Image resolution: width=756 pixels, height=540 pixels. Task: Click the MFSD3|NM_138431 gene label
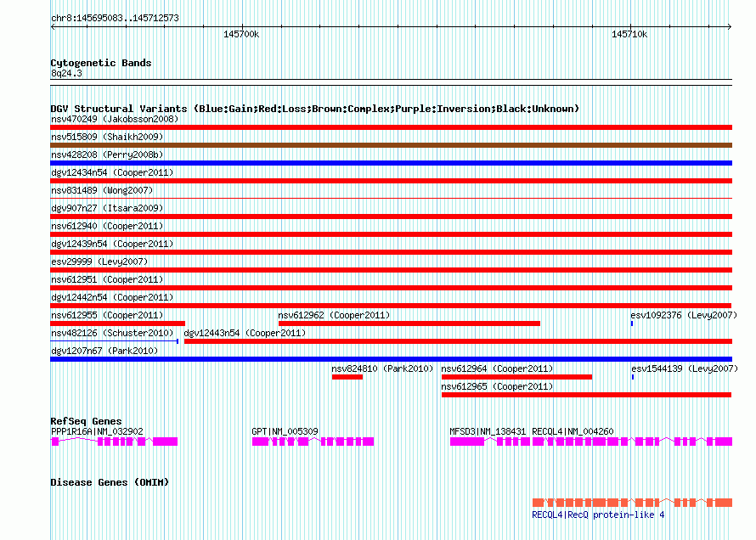click(488, 431)
